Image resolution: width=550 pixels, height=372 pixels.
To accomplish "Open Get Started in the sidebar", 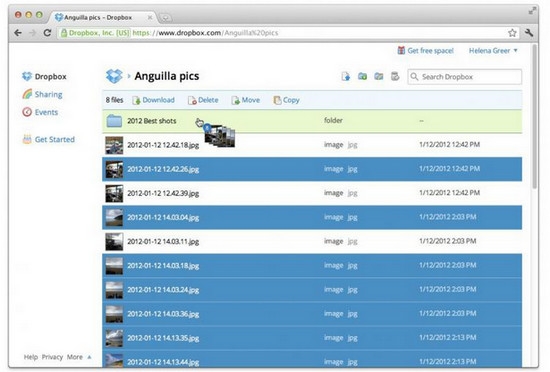I will click(55, 140).
